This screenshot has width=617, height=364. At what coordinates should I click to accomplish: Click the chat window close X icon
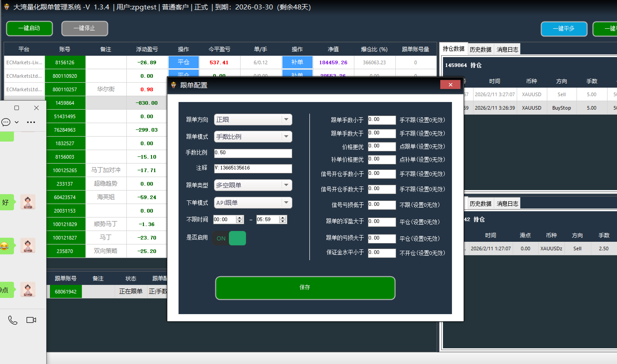(36, 108)
